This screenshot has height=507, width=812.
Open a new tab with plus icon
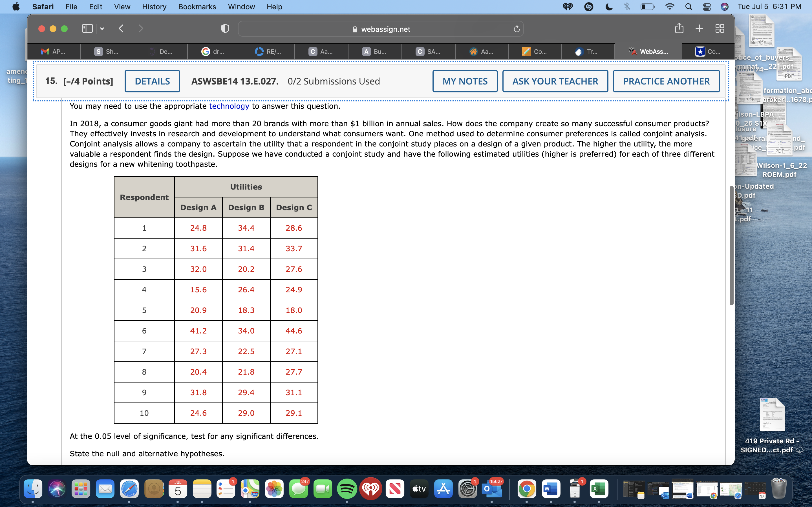[x=699, y=28]
